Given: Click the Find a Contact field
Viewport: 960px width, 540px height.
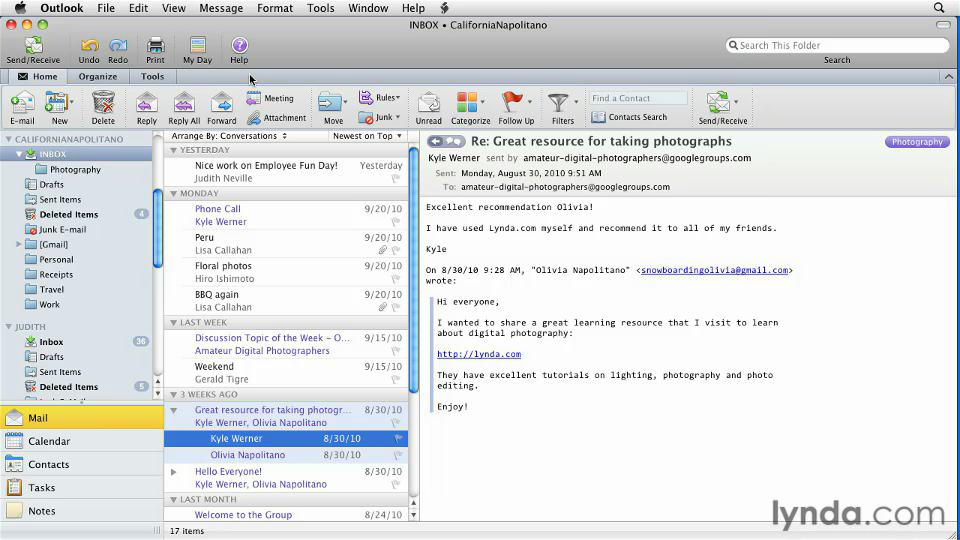Looking at the screenshot, I should pyautogui.click(x=637, y=98).
